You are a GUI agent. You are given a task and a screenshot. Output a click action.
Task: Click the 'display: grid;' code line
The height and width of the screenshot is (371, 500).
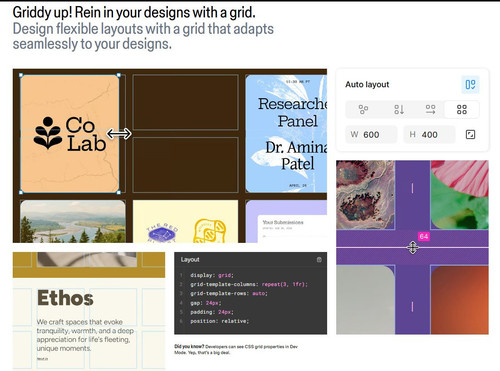212,275
